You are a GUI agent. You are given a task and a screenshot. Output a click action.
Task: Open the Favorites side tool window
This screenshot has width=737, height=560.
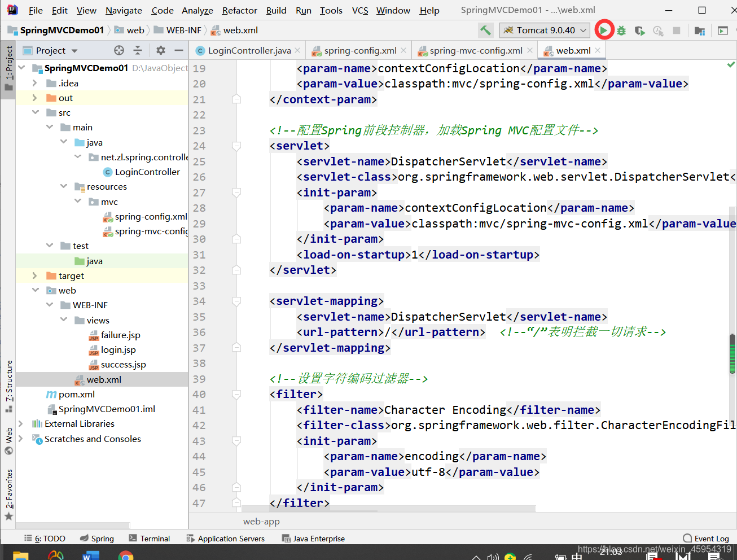[x=8, y=495]
